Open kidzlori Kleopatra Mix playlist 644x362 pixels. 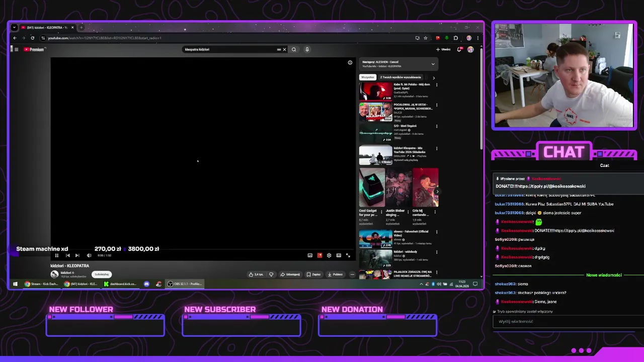pyautogui.click(x=375, y=155)
